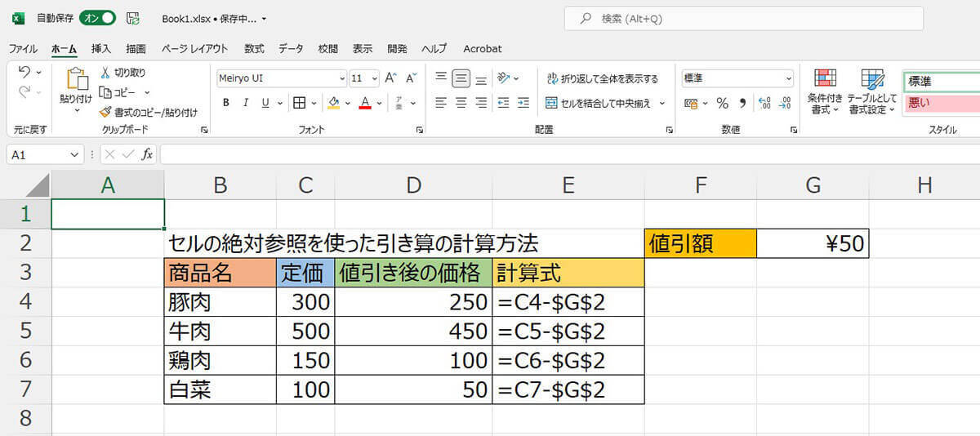Click the percent style icon
Viewport: 980px width, 436px height.
click(x=722, y=103)
